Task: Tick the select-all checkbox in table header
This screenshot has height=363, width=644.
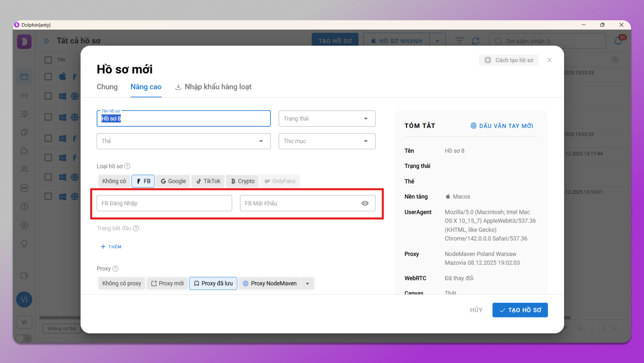Action: (49, 60)
